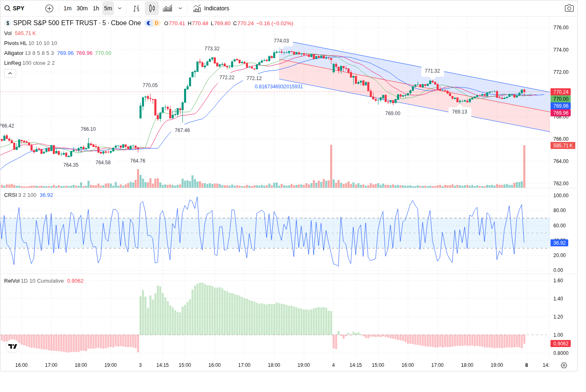Click the 774.03 pivot high label
Viewport: 586px width, 392px height.
tap(281, 41)
